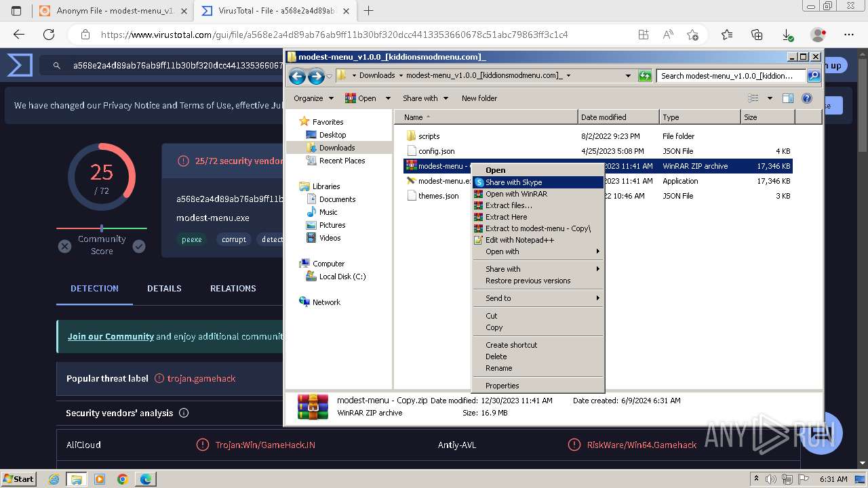Toggle the preview pane icon in Explorer
Screen dimensions: 868x488
point(788,98)
